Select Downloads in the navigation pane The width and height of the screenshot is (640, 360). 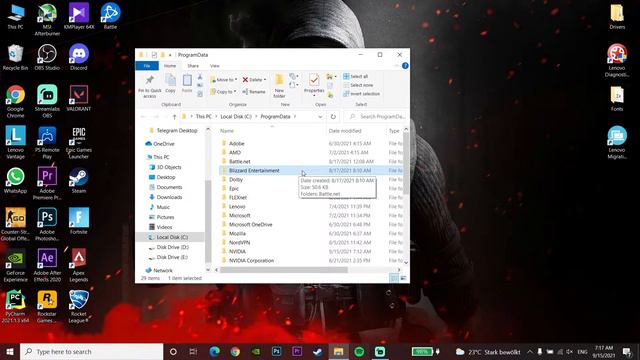(x=169, y=197)
